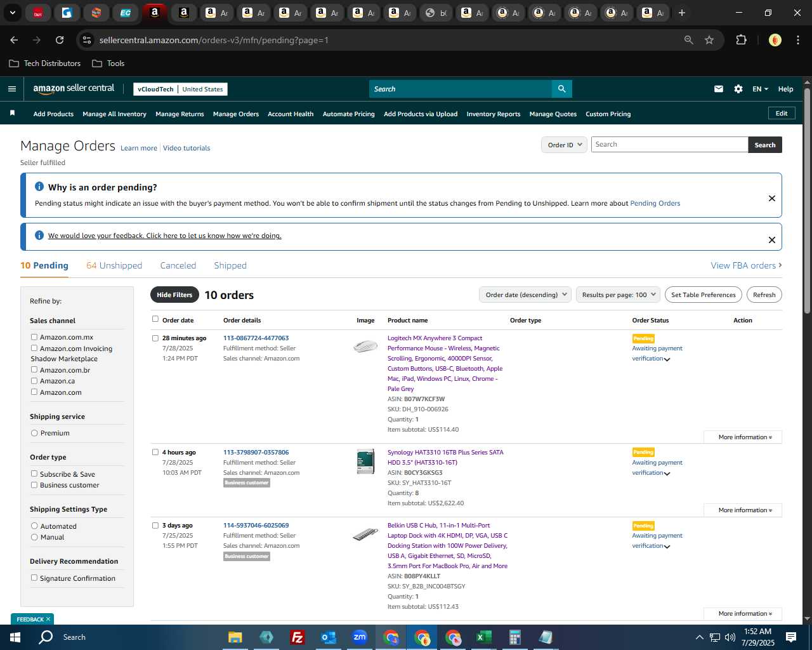Reload the browser page

pos(60,40)
